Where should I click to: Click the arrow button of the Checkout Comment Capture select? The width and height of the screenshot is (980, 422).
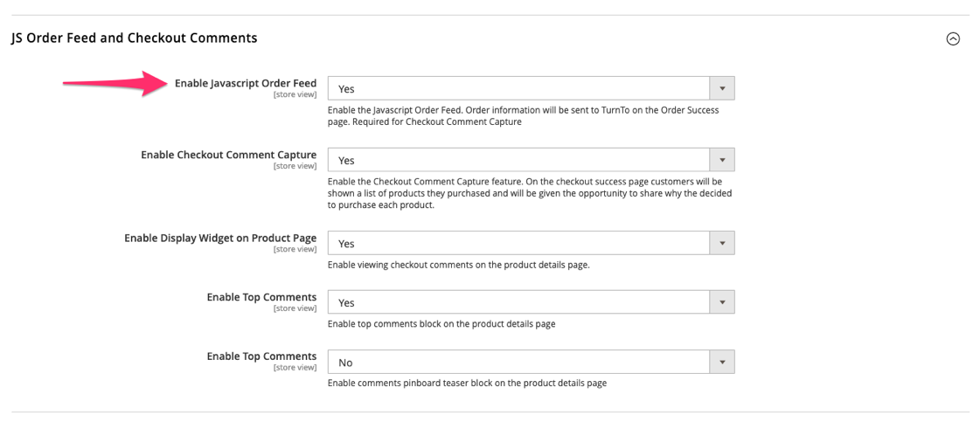(722, 160)
